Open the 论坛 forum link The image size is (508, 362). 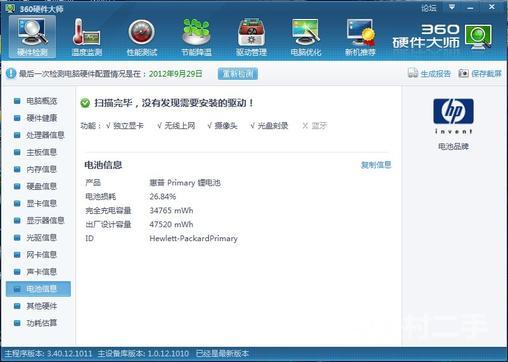pos(429,8)
